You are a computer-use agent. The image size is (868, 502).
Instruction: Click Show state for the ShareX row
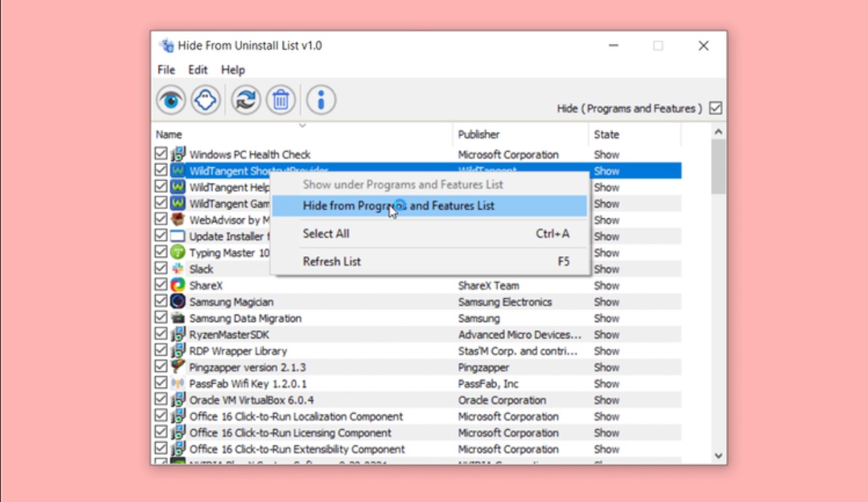606,286
